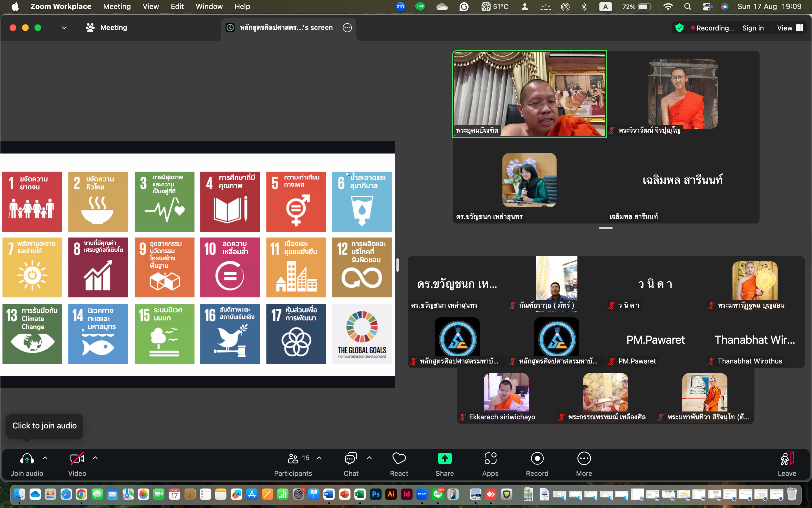Open the Apple menu
The image size is (812, 508).
tap(15, 7)
